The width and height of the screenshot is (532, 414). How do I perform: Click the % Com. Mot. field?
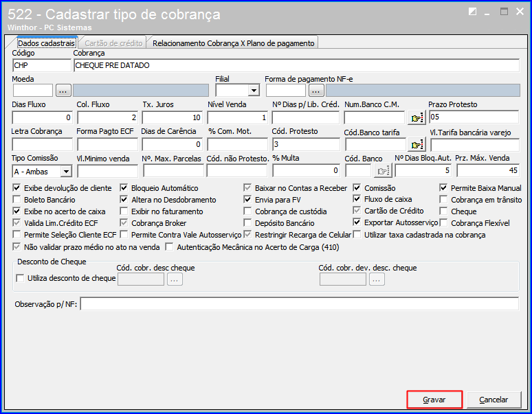[238, 144]
